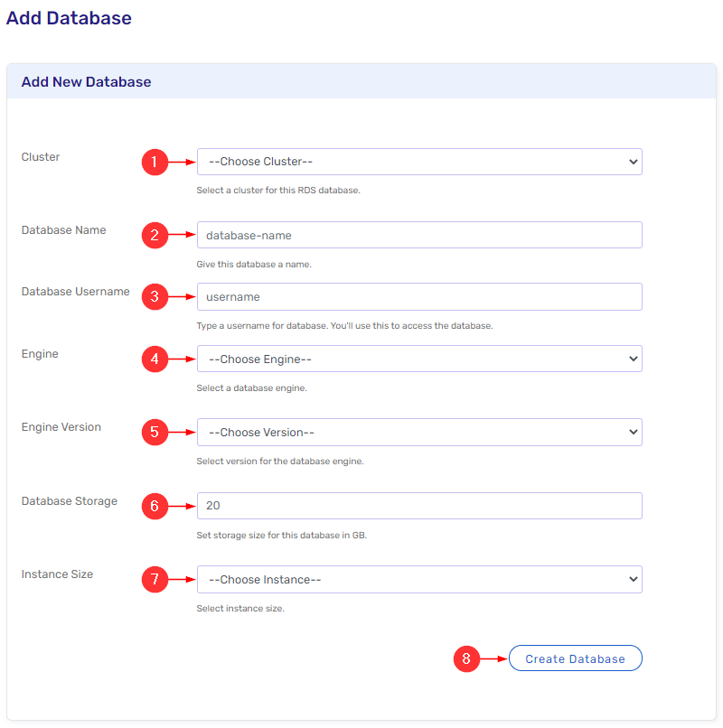
Task: Click the red number 7 marker
Action: click(x=155, y=580)
